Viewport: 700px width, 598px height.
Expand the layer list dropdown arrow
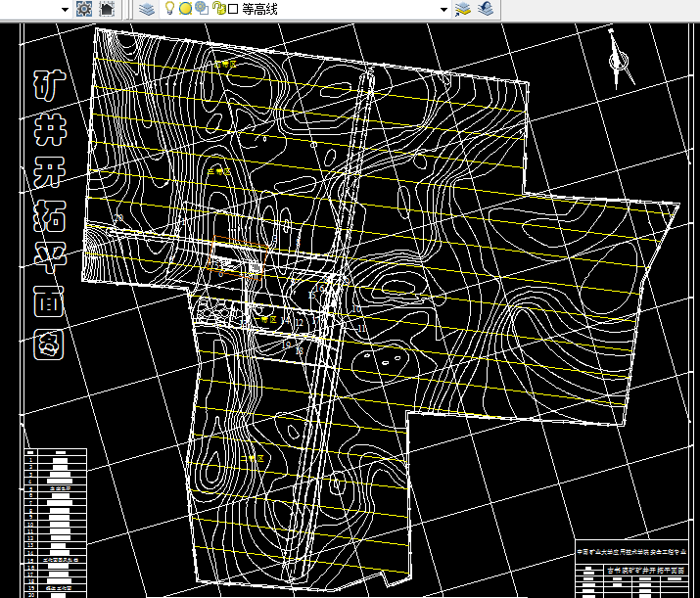(443, 10)
